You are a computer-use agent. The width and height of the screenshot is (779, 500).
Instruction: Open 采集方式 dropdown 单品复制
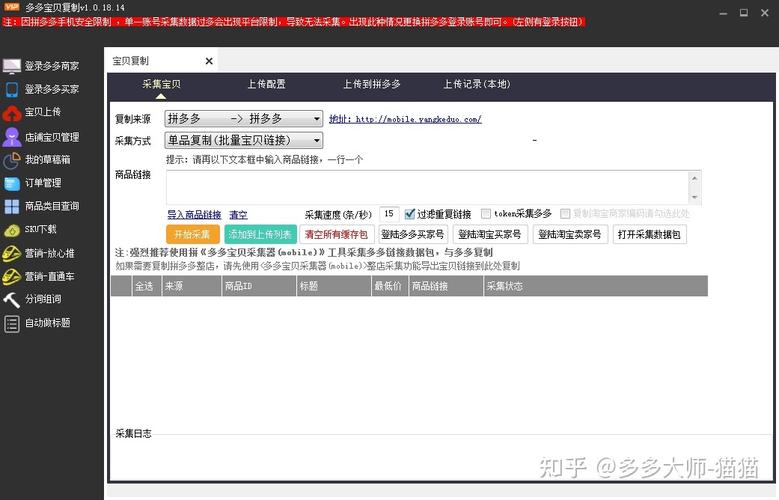[243, 141]
